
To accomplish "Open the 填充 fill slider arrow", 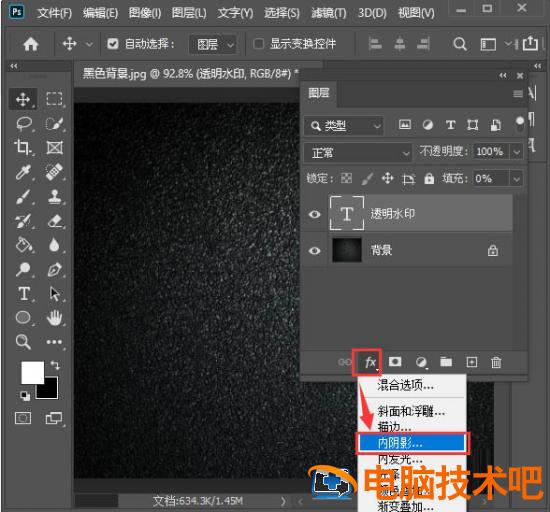I will point(516,179).
